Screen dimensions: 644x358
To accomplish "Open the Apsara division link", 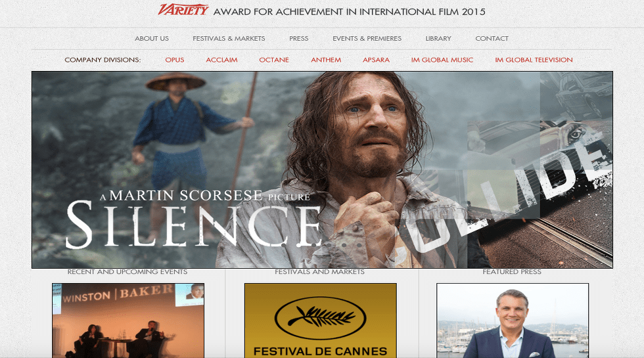I will click(376, 60).
